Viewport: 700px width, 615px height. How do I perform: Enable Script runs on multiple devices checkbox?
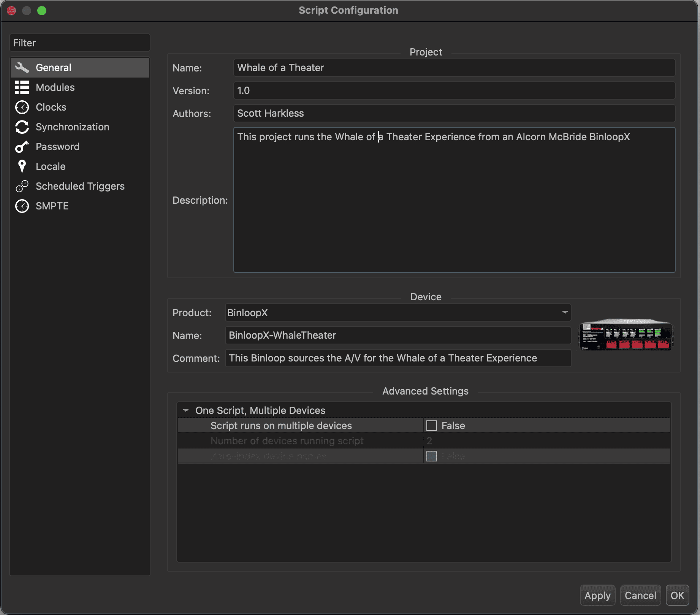[431, 426]
